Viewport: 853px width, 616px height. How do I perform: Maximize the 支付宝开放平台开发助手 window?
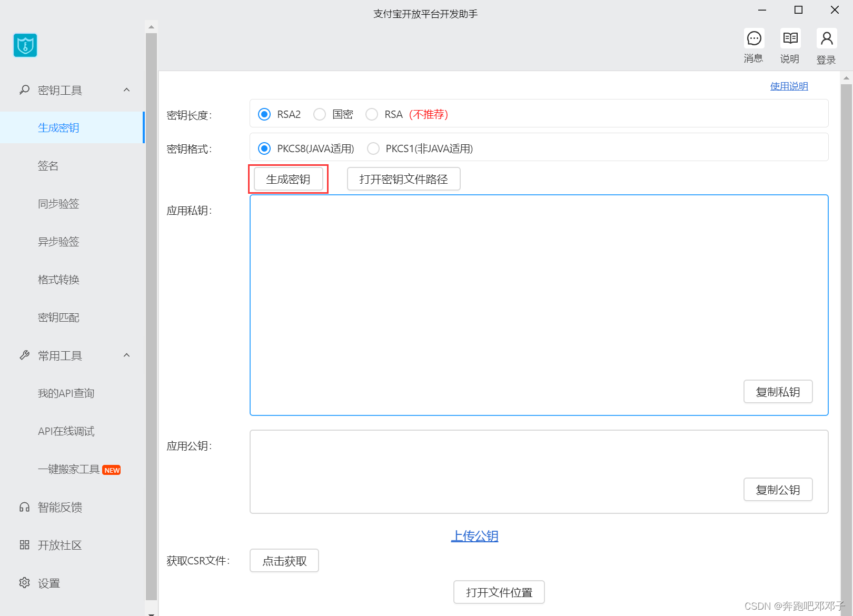tap(798, 10)
